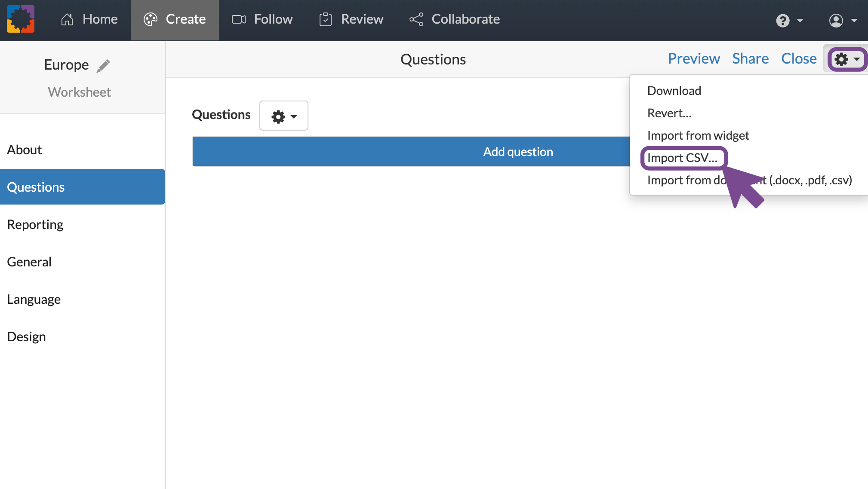This screenshot has width=868, height=489.
Task: Open the Share link
Action: [x=750, y=58]
